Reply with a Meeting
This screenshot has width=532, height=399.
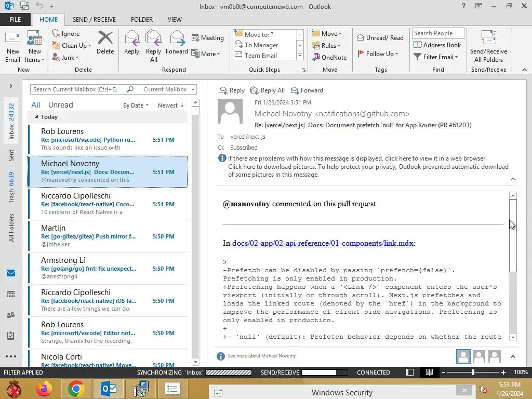click(208, 37)
